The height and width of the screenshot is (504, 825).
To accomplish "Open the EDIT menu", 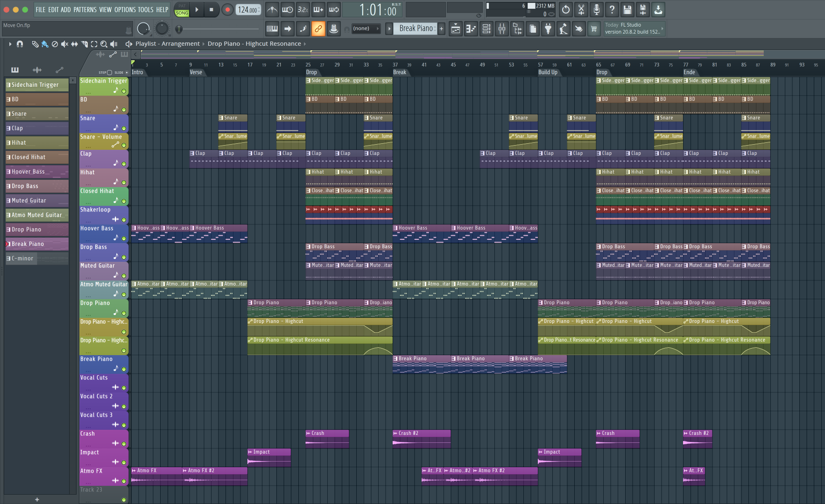I will click(53, 9).
